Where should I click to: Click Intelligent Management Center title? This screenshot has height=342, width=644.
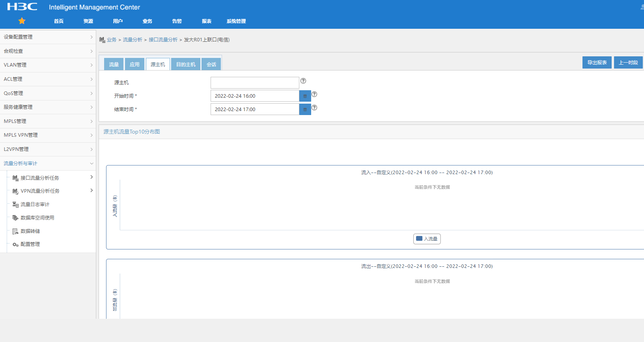coord(94,7)
